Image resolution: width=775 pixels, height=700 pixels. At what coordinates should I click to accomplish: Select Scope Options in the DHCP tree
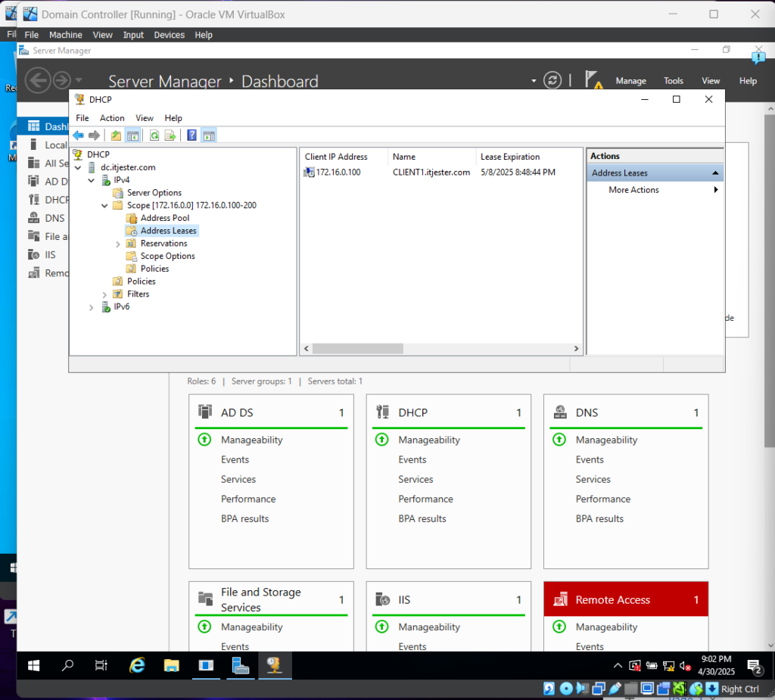click(x=167, y=256)
